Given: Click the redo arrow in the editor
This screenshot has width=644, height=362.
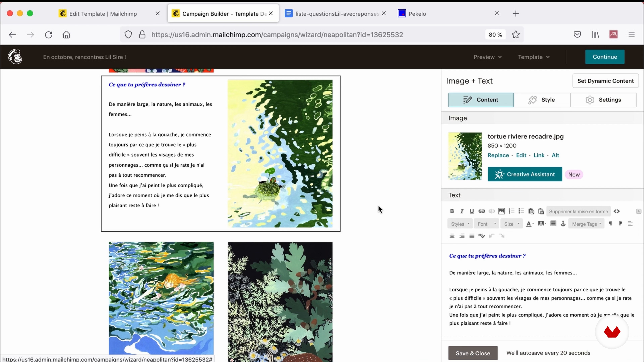Looking at the screenshot, I should (501, 236).
